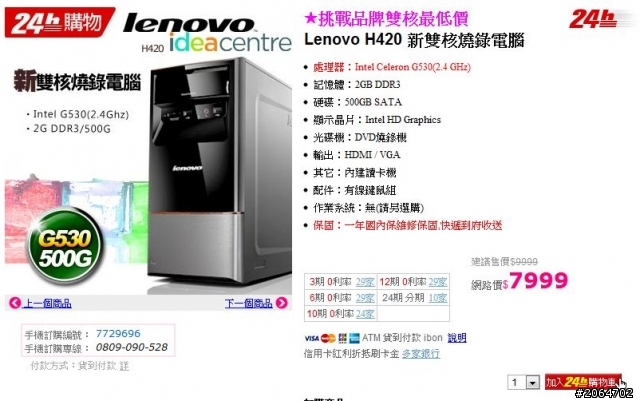The width and height of the screenshot is (640, 401).
Task: Open the 多家銀行 banks link
Action: (x=421, y=354)
